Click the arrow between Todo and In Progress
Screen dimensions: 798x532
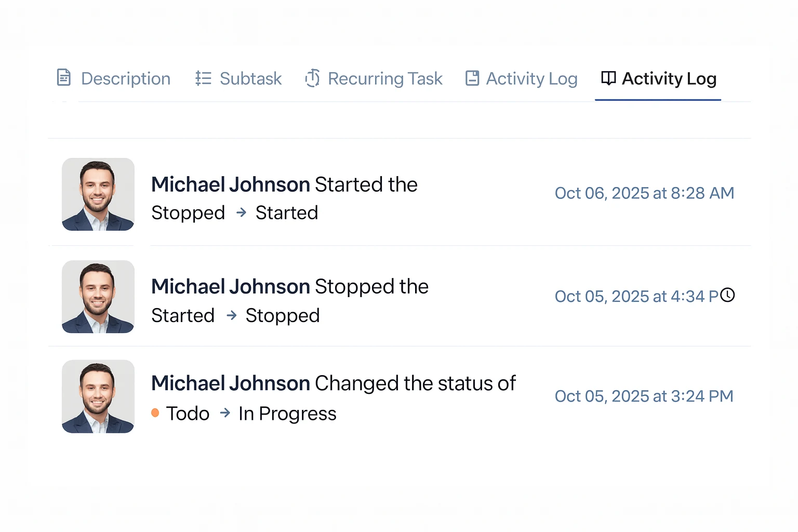click(x=225, y=413)
